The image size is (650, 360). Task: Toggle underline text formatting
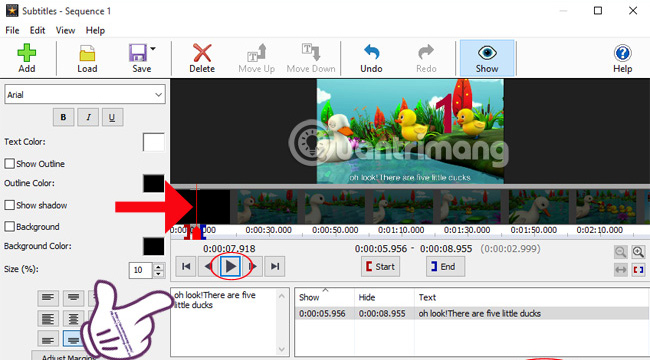(112, 117)
